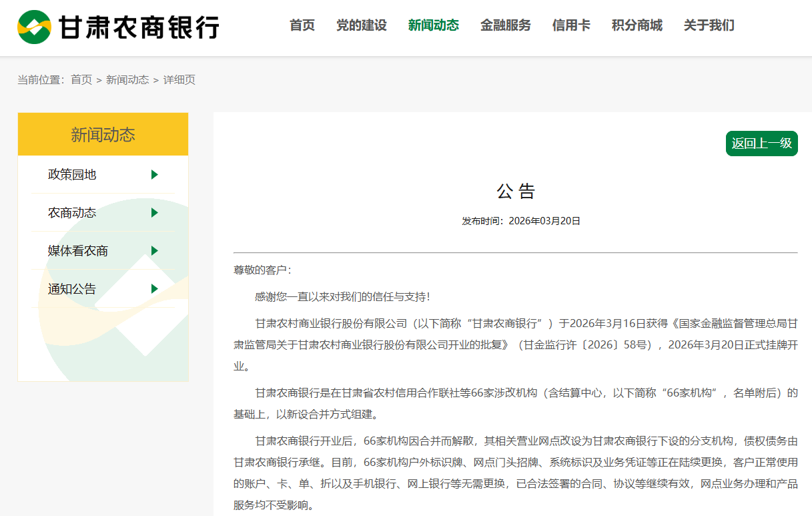Click the 返回上一级 button
Screen dimensions: 812x516
click(761, 144)
